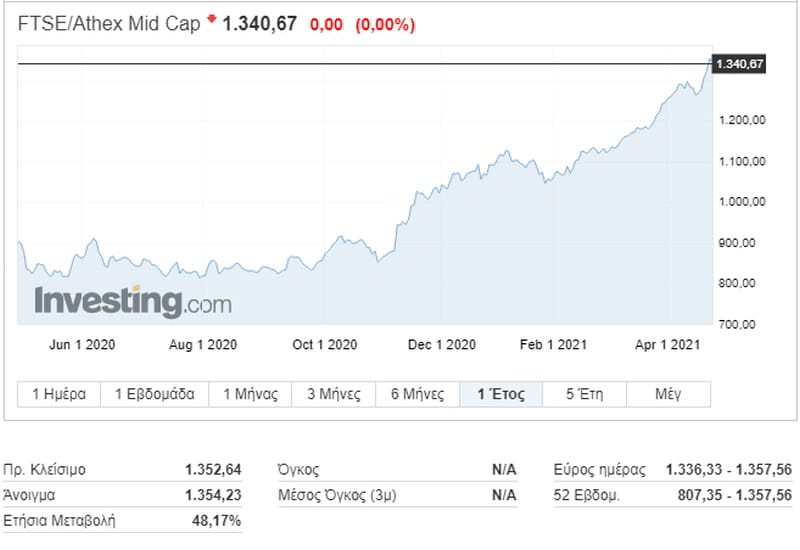Click the 1.100,00 y-axis label
The image size is (800, 550).
coord(742,162)
